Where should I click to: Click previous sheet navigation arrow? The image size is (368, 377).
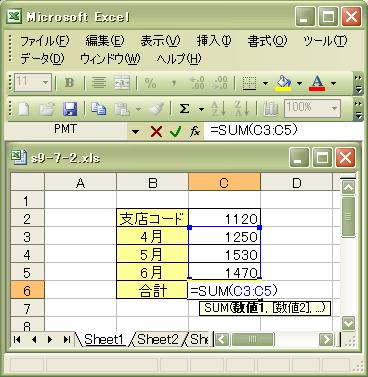[34, 340]
